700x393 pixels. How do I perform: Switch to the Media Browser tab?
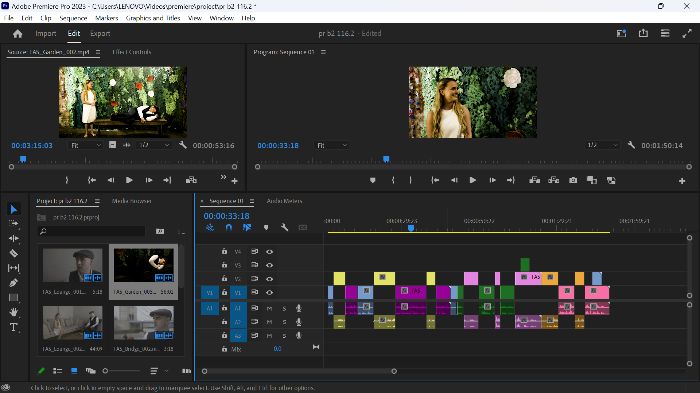[131, 201]
